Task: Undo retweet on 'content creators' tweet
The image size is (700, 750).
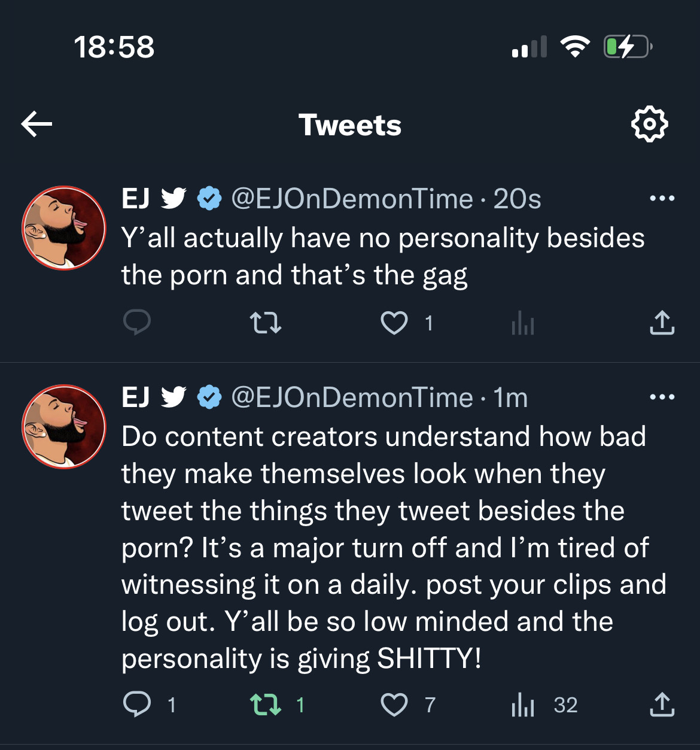Action: 265,705
